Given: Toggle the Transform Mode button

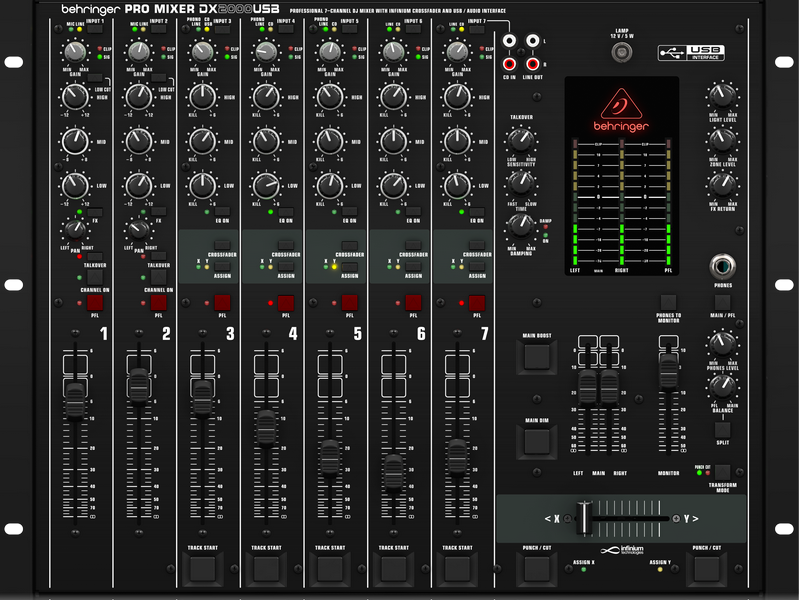Looking at the screenshot, I should click(x=723, y=472).
